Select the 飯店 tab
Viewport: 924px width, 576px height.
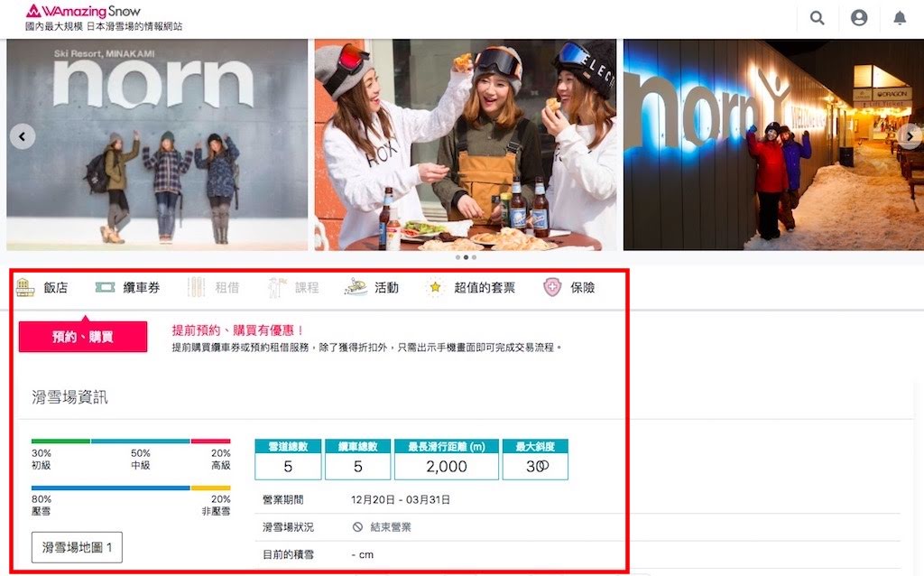(x=56, y=288)
